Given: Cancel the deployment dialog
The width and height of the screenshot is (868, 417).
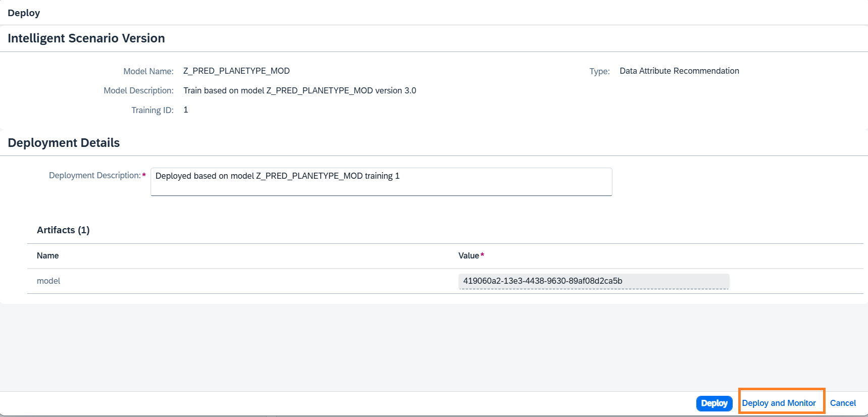Looking at the screenshot, I should tap(843, 403).
